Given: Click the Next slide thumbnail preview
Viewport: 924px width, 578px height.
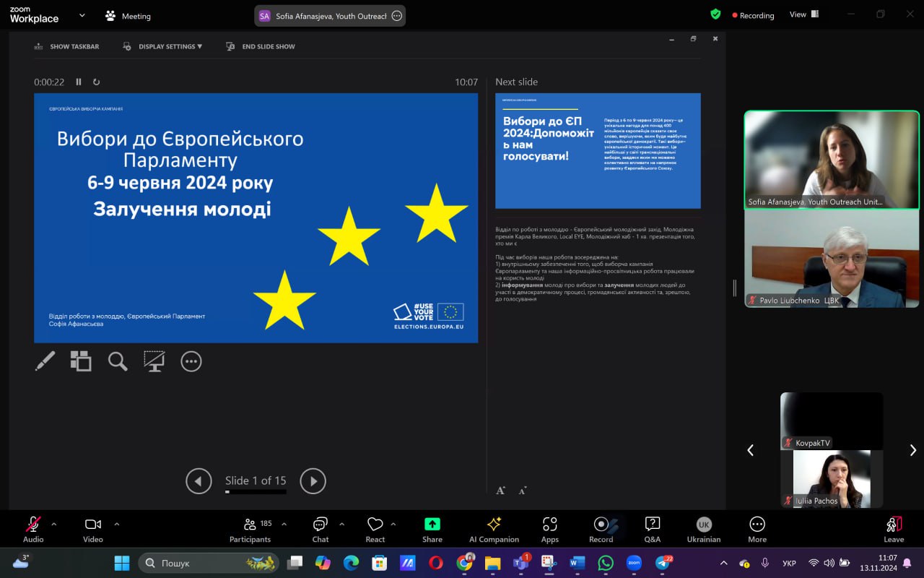Looking at the screenshot, I should coord(598,151).
